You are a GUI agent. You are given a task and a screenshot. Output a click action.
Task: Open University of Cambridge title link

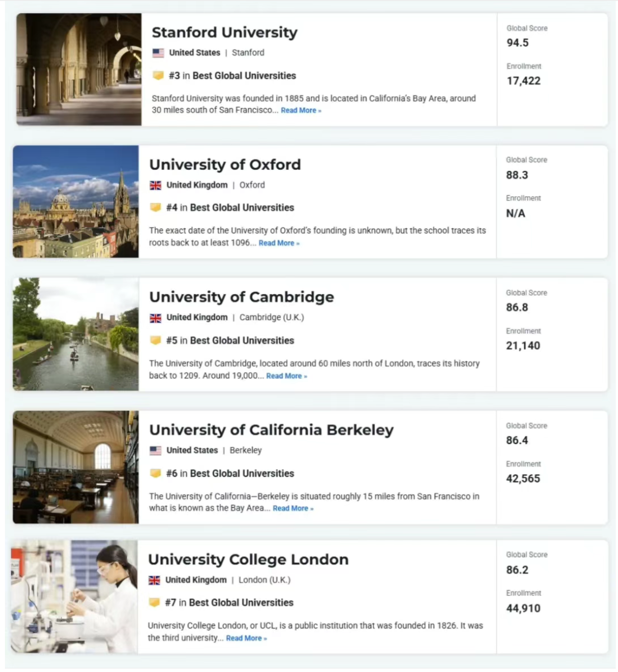click(x=242, y=297)
